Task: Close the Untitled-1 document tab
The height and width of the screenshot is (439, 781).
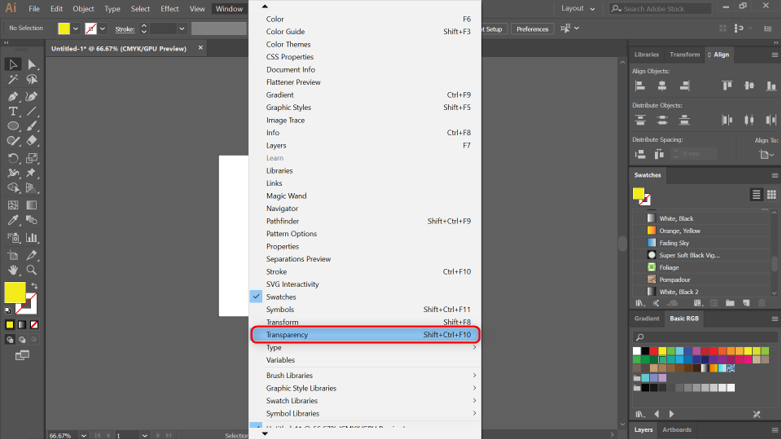Action: click(200, 48)
